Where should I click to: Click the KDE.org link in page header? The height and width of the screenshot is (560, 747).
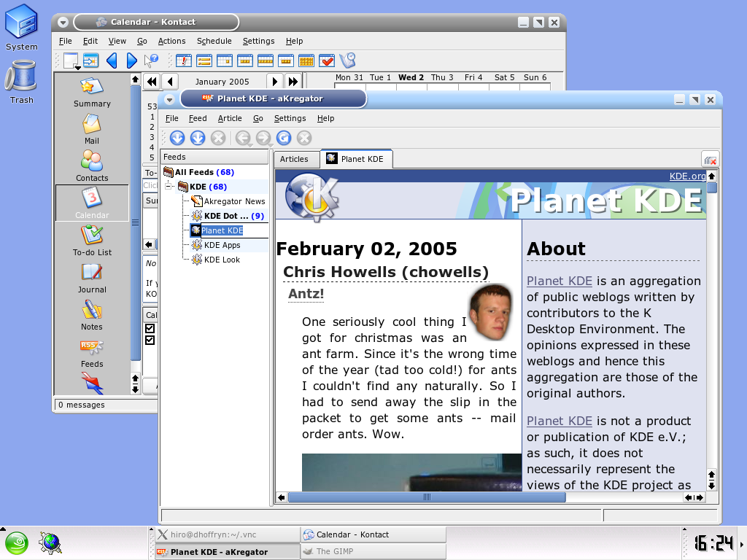[687, 176]
